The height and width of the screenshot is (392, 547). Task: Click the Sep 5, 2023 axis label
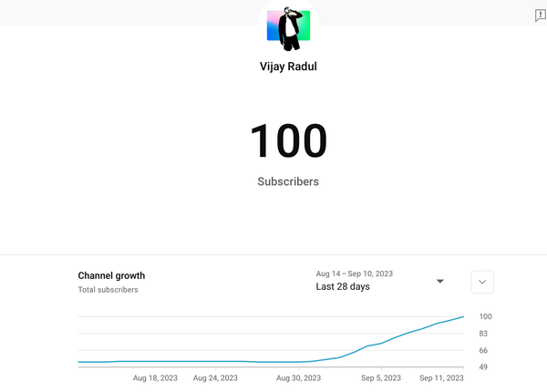(381, 377)
